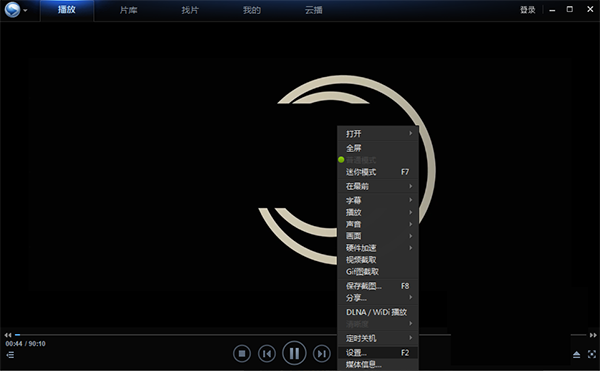Image resolution: width=600 pixels, height=371 pixels.
Task: Expand the 画面 submenu
Action: tap(378, 236)
